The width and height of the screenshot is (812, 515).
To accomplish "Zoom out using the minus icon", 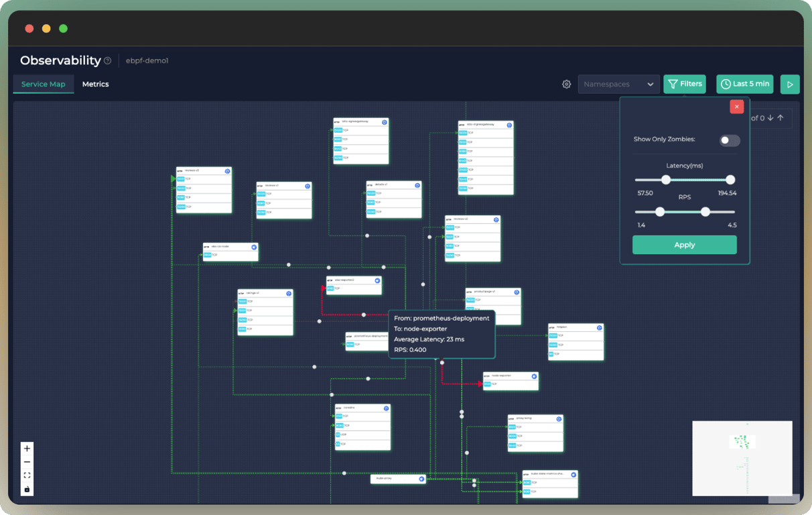I will [x=27, y=462].
